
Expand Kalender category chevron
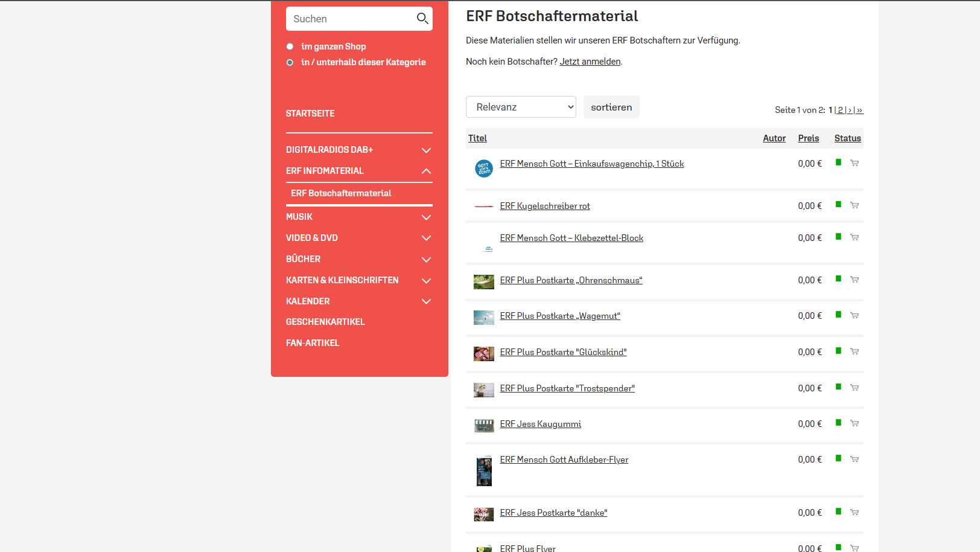coord(426,301)
